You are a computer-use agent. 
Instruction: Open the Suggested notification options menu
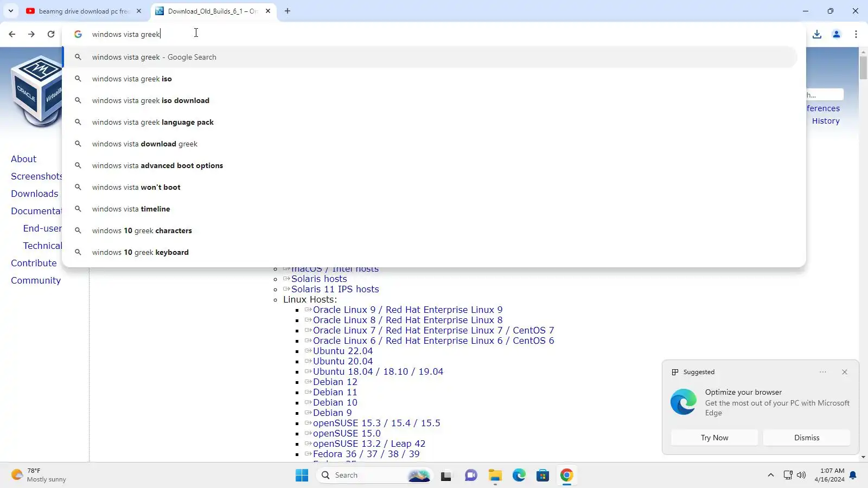823,372
